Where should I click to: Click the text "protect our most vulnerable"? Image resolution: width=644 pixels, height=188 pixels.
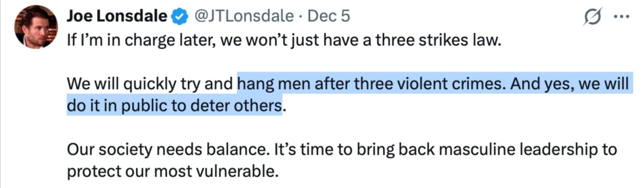pos(172,171)
